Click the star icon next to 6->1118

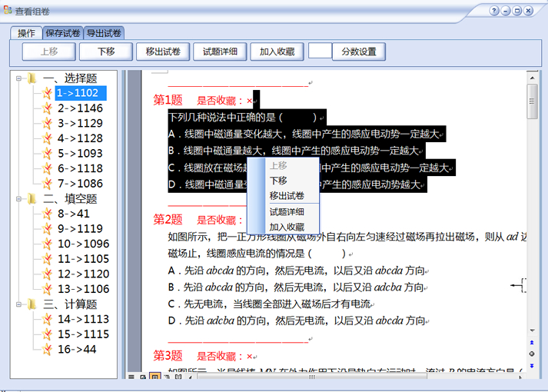[47, 168]
